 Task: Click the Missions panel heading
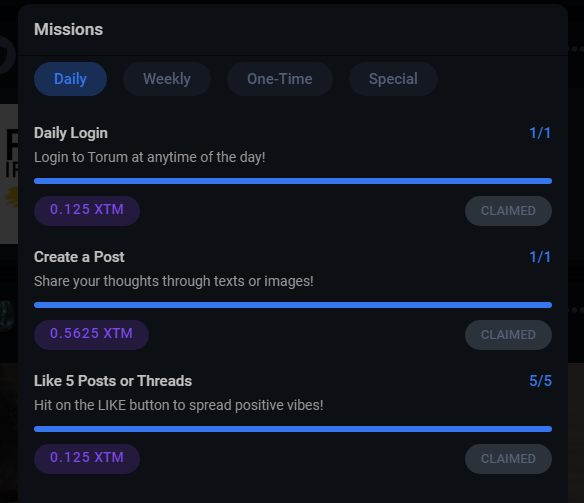pyautogui.click(x=69, y=29)
